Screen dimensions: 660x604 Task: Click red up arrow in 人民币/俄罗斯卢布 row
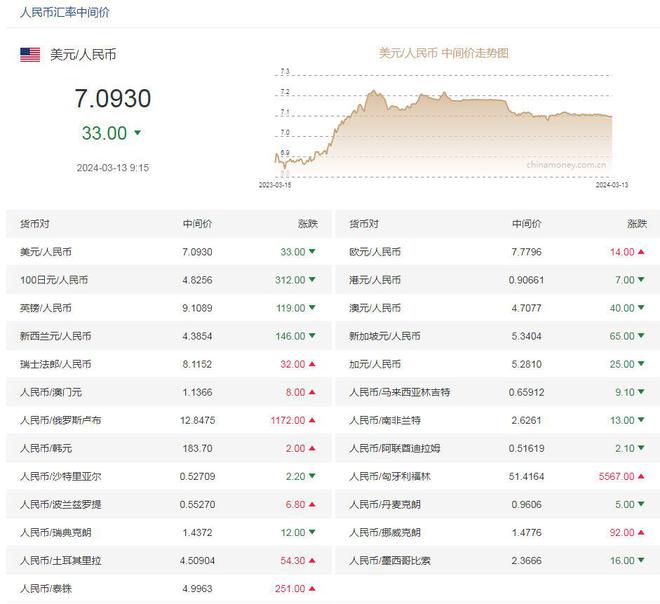tap(312, 420)
